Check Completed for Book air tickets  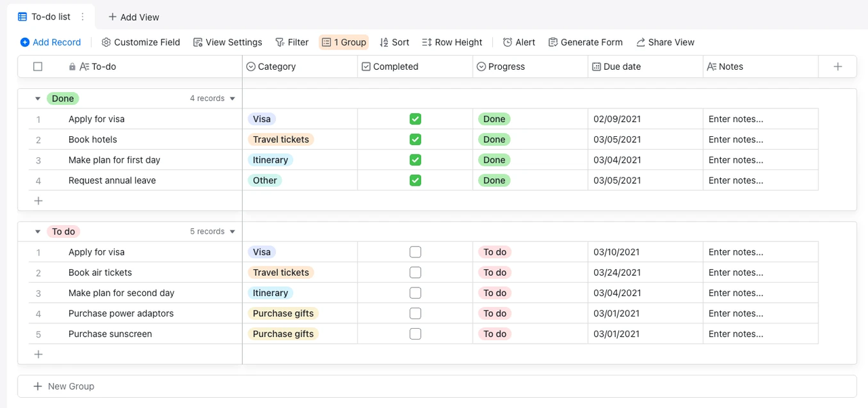(x=416, y=272)
